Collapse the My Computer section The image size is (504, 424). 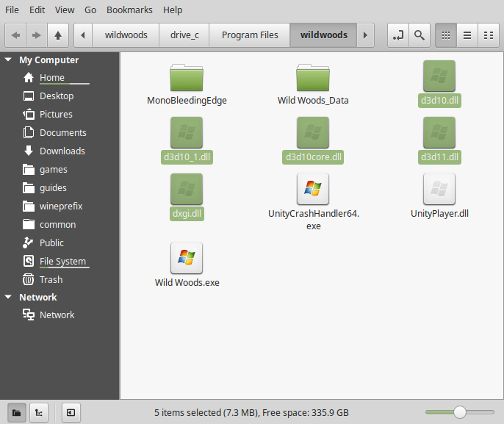[8, 60]
